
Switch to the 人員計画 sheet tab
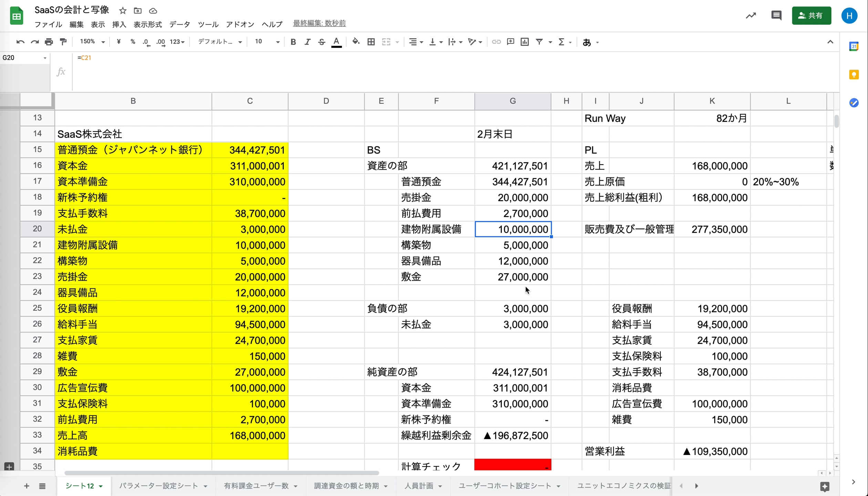coord(419,486)
